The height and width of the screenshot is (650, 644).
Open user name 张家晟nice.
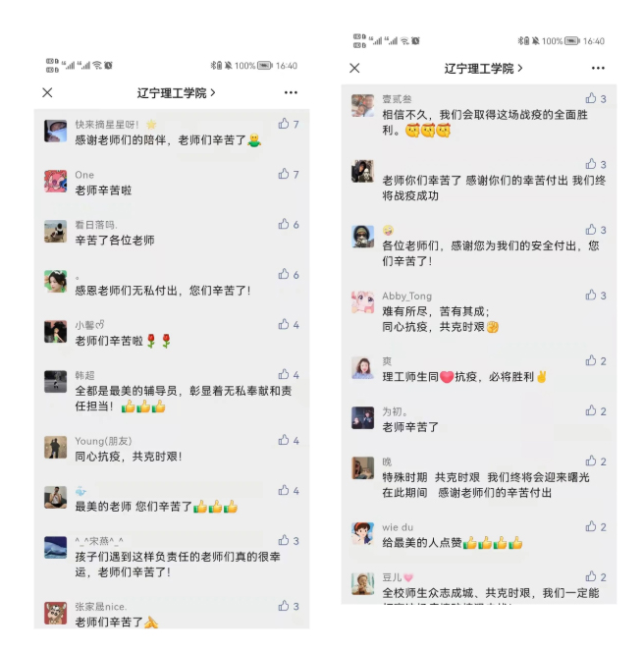pos(101,607)
